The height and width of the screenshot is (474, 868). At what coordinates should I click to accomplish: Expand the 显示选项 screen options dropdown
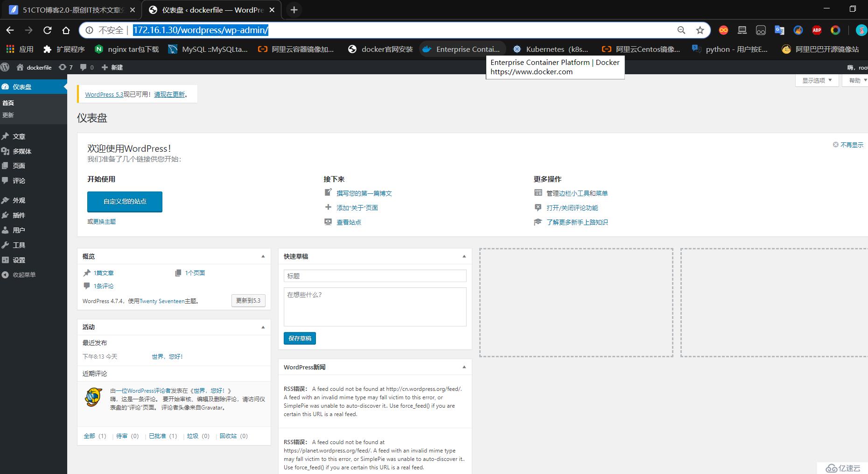point(817,80)
